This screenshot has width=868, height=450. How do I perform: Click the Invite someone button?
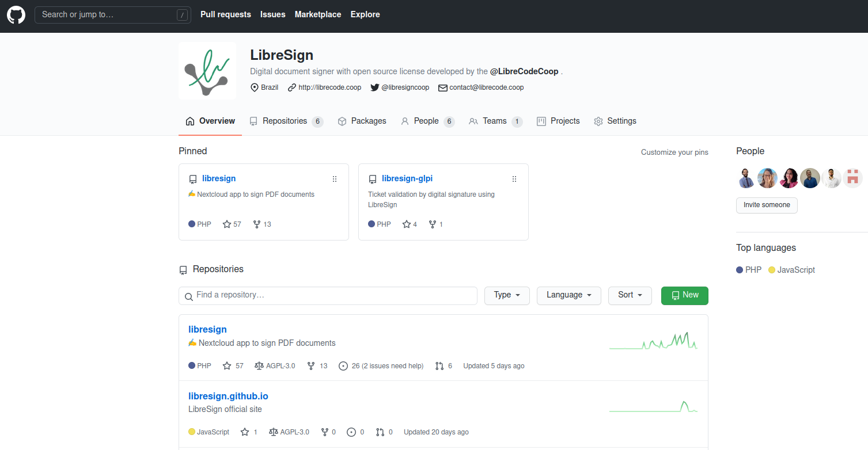(767, 205)
